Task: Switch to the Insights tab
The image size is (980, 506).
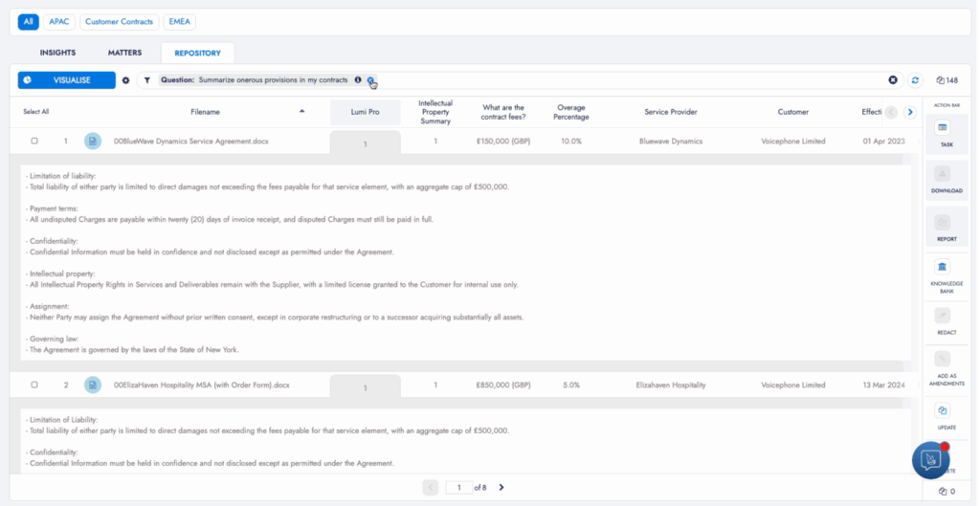Action: pos(57,53)
